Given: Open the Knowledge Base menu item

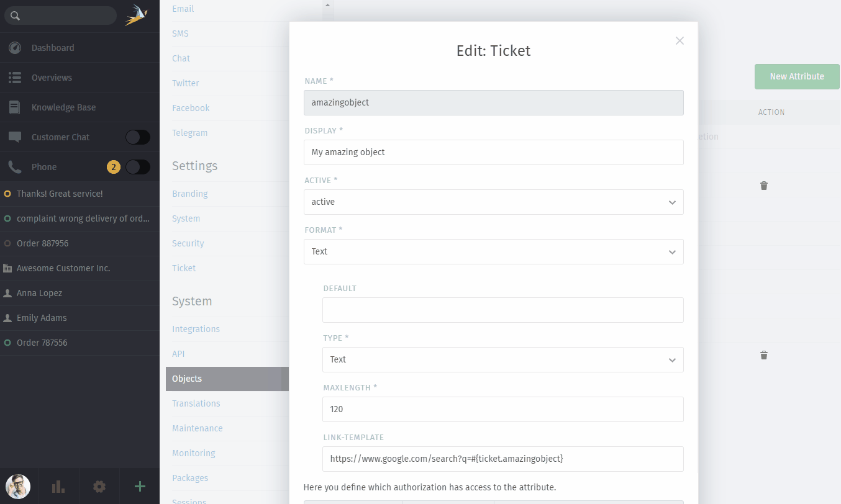Looking at the screenshot, I should point(63,107).
